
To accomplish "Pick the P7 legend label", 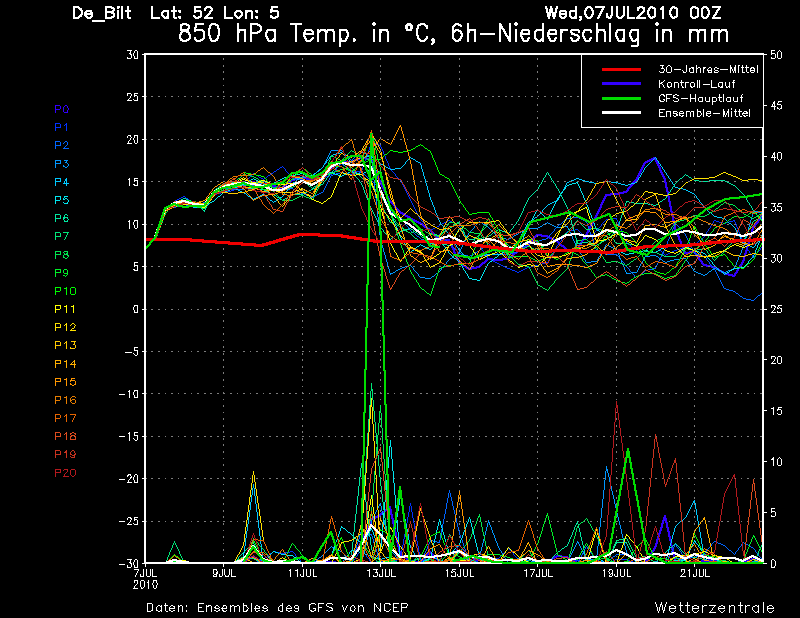I will (x=62, y=236).
